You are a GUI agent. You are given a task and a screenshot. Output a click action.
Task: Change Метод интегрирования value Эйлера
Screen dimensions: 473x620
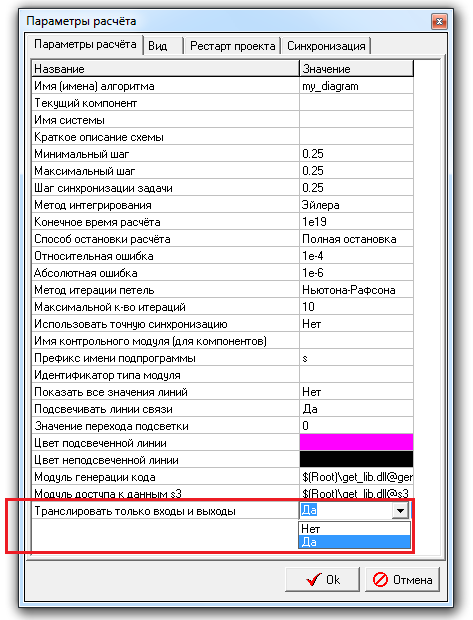click(x=356, y=205)
